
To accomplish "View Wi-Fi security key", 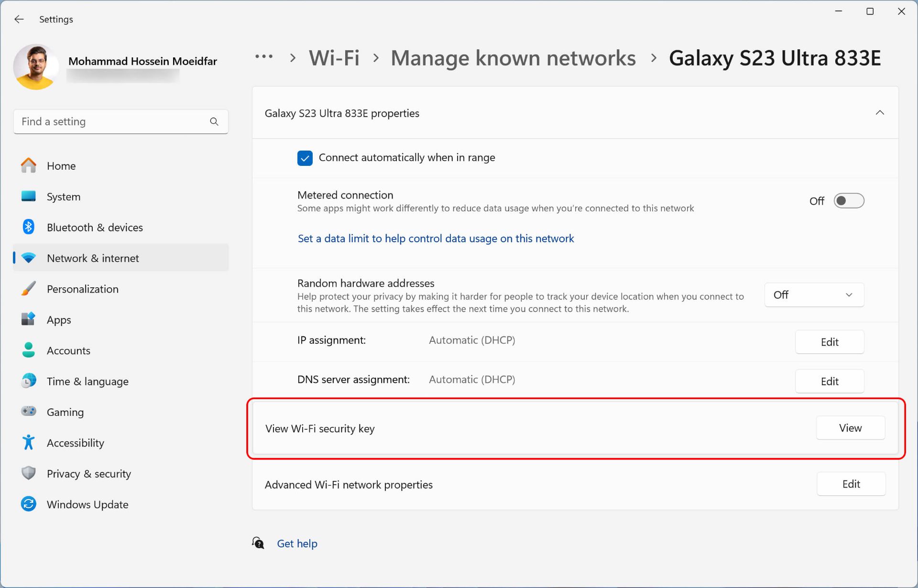I will 850,428.
